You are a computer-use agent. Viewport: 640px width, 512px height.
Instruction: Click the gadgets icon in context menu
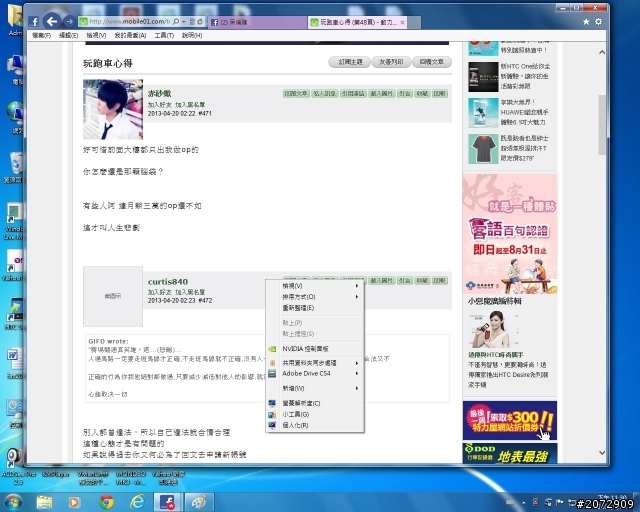click(x=272, y=414)
